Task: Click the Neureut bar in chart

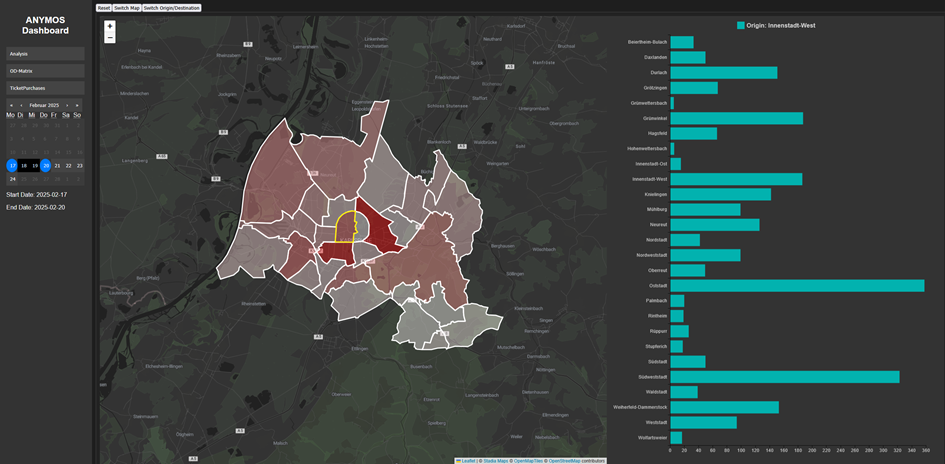Action: point(715,225)
